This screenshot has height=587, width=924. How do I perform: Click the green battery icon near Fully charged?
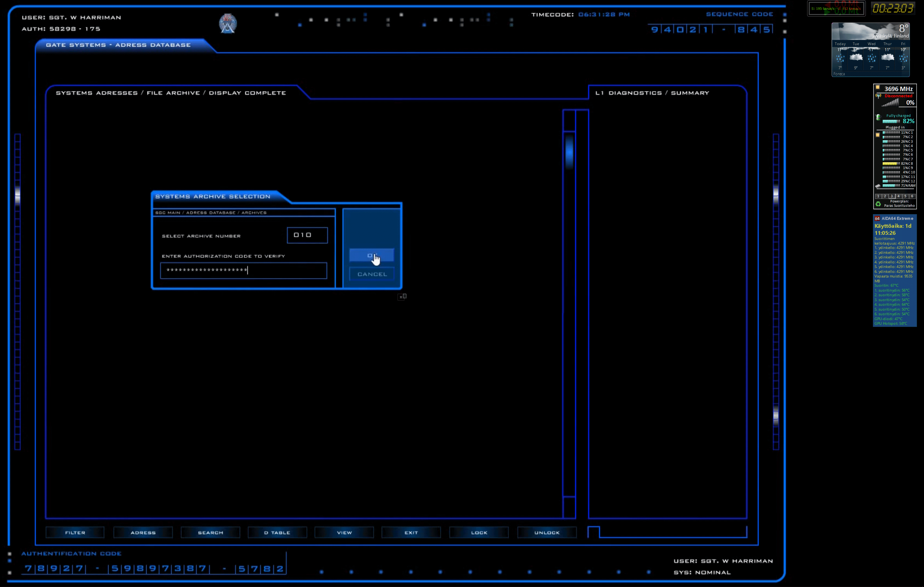click(878, 117)
